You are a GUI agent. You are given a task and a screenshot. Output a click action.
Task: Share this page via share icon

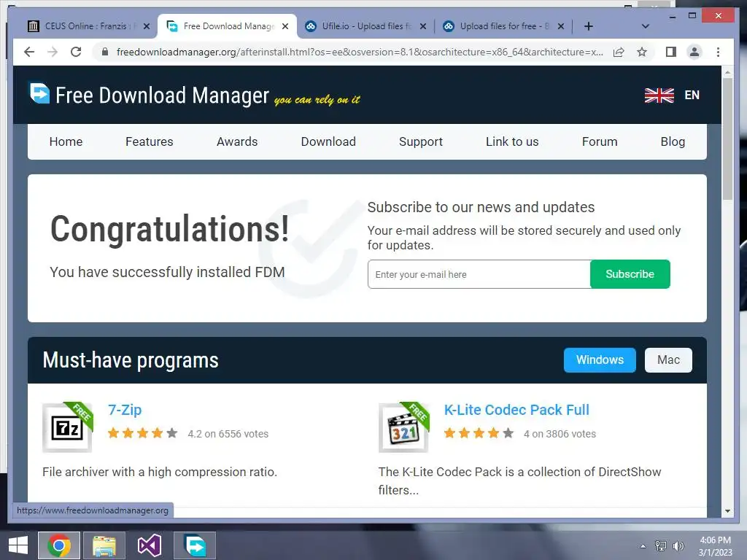[619, 52]
